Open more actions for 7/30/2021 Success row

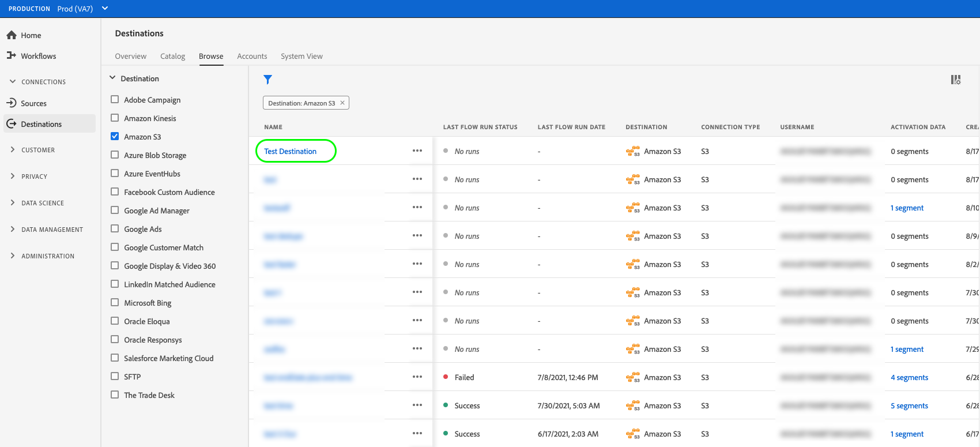[417, 405]
